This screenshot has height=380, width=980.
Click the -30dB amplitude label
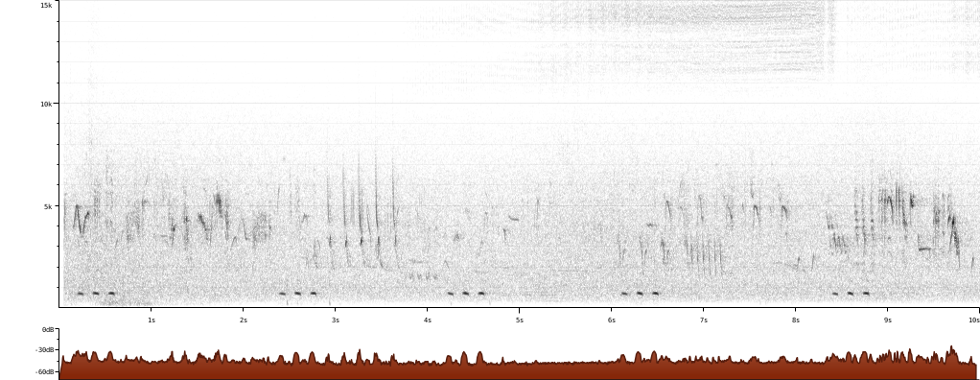[x=45, y=350]
